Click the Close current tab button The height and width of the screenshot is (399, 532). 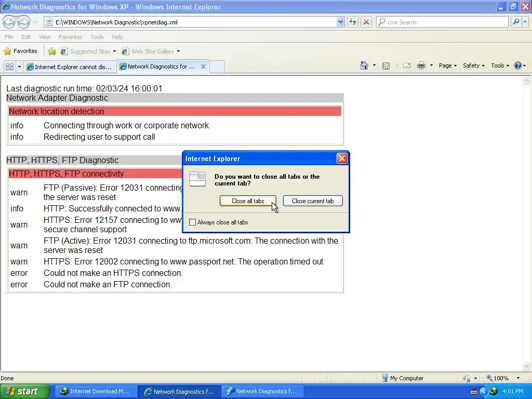313,201
